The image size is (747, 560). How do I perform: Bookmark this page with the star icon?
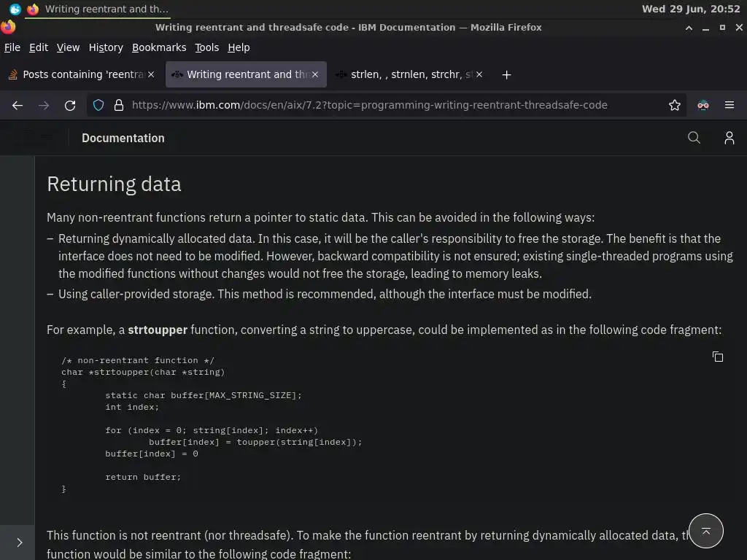675,105
